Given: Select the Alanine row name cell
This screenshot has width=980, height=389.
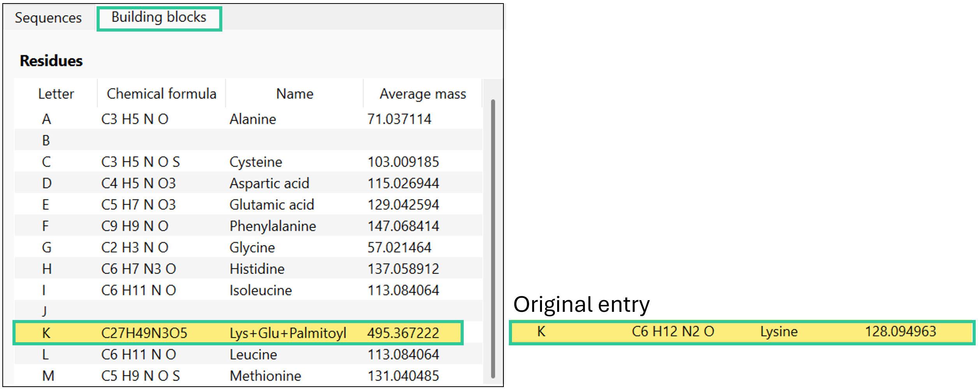Looking at the screenshot, I should 253,119.
